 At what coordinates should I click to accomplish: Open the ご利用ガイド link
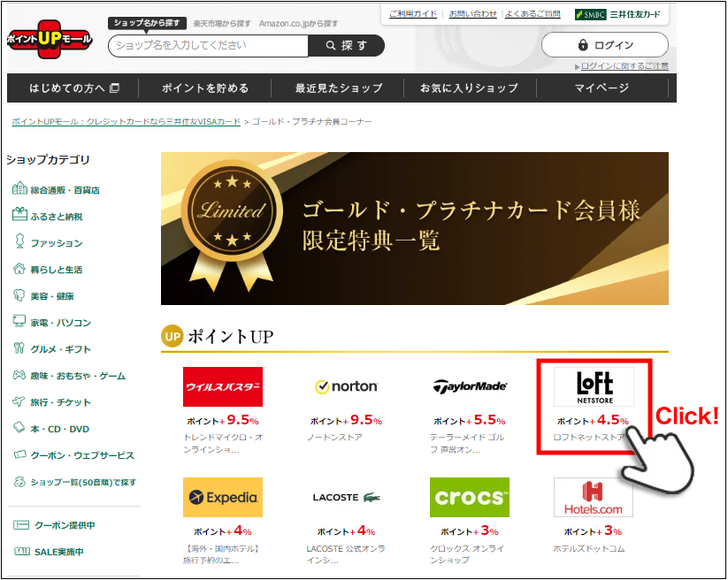pyautogui.click(x=413, y=14)
